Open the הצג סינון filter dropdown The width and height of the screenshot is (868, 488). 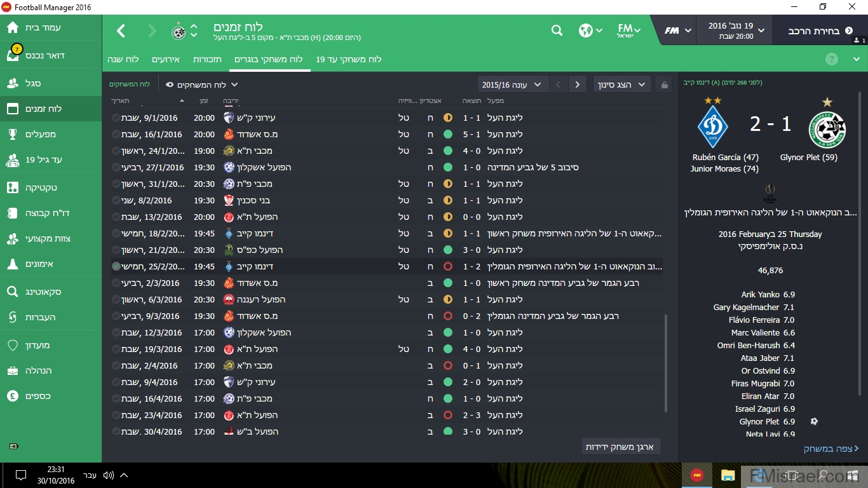(x=622, y=85)
